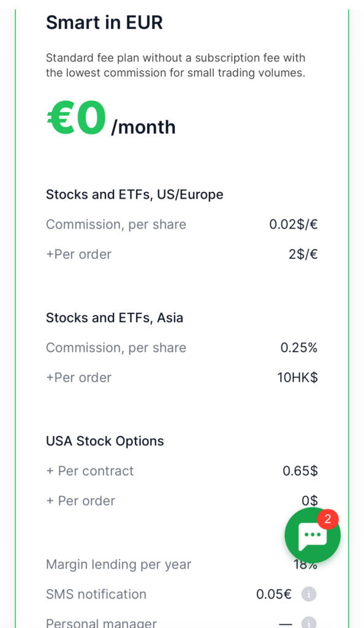
Task: Select the Stocks and ETFs, Asia heading
Action: click(115, 318)
